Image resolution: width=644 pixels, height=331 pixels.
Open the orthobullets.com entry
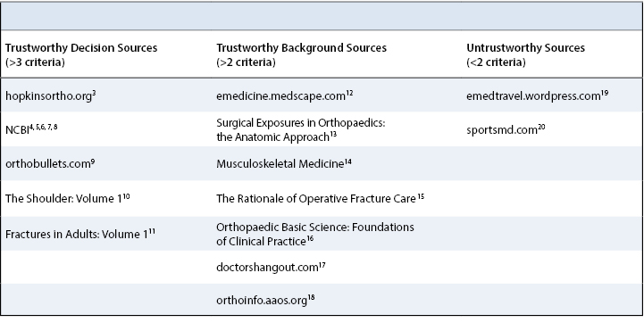click(x=50, y=163)
